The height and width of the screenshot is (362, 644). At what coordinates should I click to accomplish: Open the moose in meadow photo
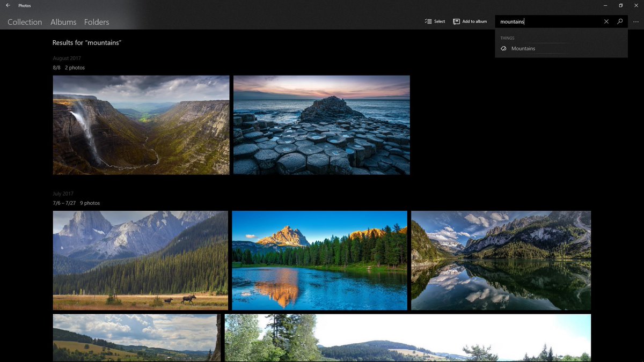140,260
